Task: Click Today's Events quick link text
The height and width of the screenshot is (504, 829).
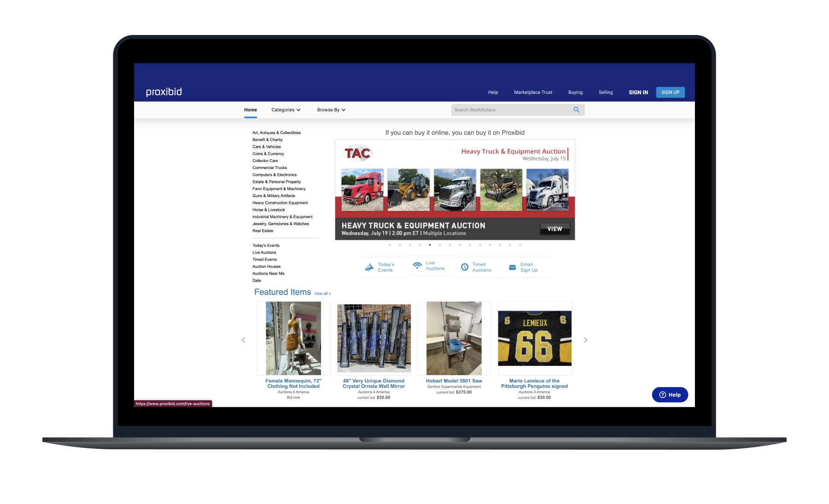Action: tap(386, 267)
